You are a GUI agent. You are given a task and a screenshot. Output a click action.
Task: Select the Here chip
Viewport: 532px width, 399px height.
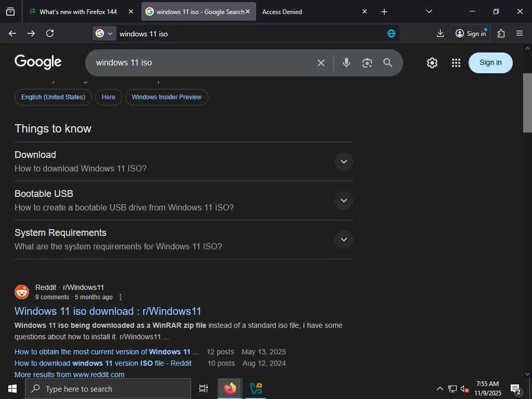[x=109, y=97]
